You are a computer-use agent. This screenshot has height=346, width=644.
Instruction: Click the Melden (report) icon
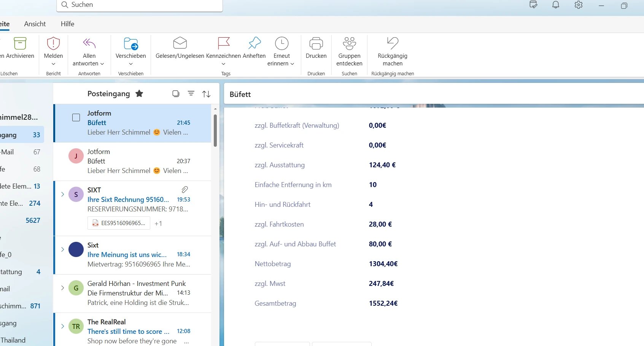[x=53, y=44]
